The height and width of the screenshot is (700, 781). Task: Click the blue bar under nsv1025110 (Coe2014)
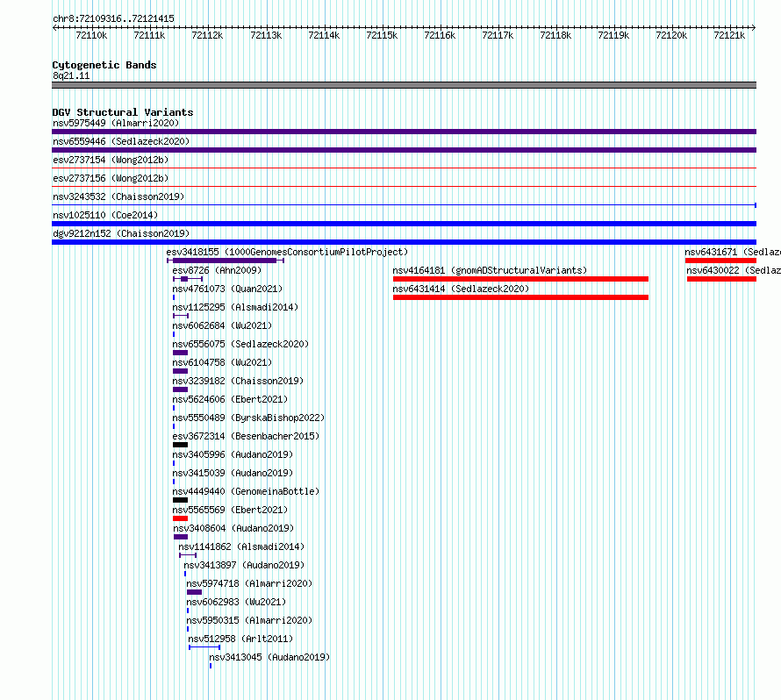(x=404, y=224)
